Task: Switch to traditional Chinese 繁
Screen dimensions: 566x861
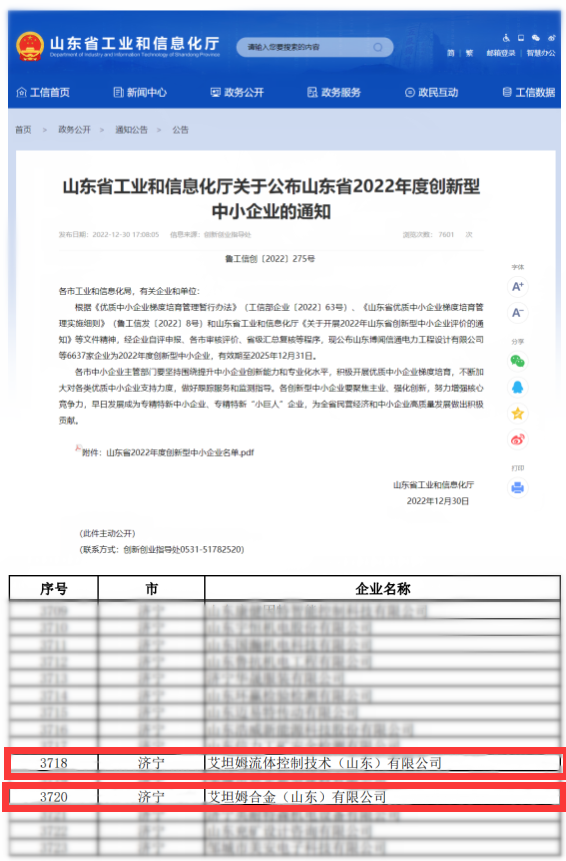Action: tap(469, 53)
